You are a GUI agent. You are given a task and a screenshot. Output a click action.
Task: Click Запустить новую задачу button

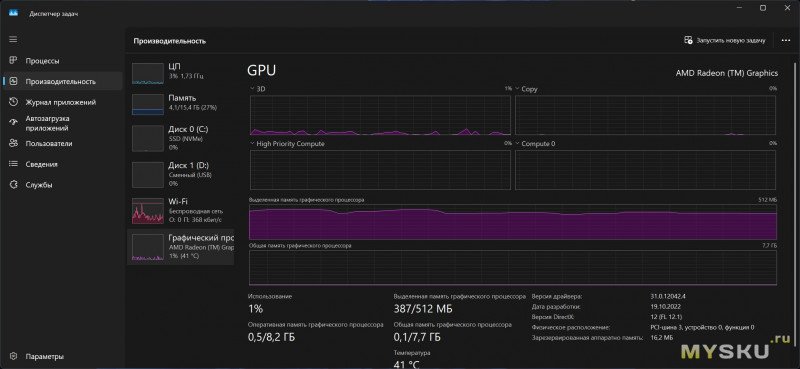click(x=725, y=40)
